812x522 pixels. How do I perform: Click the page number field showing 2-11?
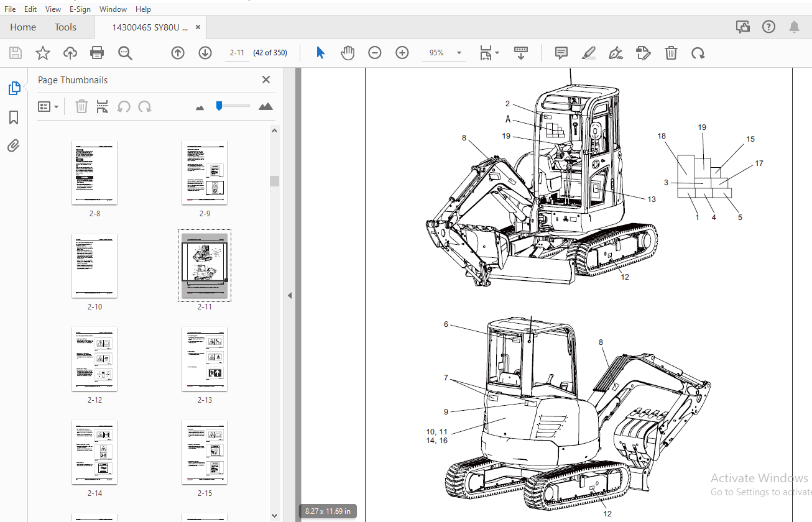coord(236,53)
